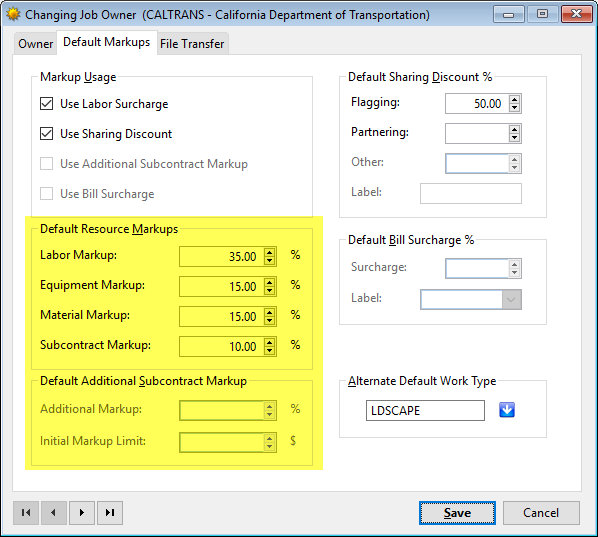Image resolution: width=598 pixels, height=537 pixels.
Task: Click the Cancel button
Action: coord(541,513)
